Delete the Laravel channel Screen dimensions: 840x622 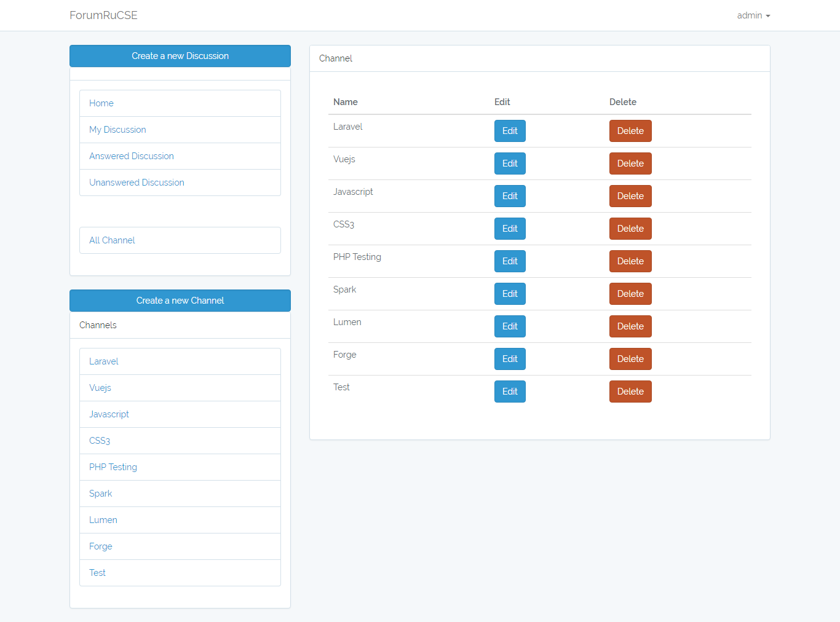pyautogui.click(x=630, y=131)
